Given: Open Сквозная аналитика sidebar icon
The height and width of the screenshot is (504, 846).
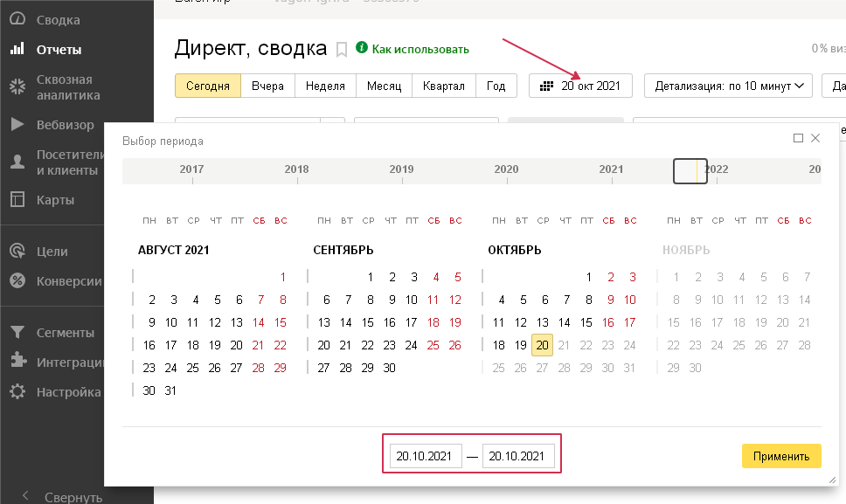Looking at the screenshot, I should [17, 87].
